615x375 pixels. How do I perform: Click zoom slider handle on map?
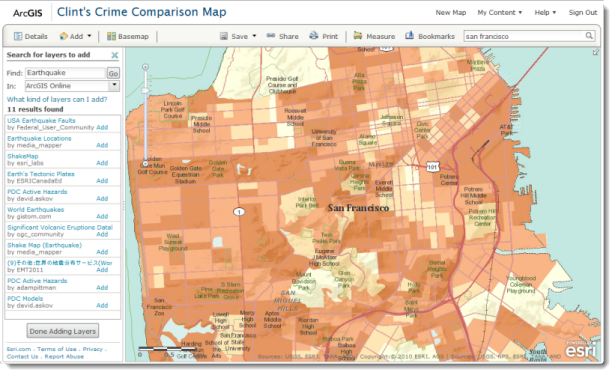pyautogui.click(x=146, y=91)
